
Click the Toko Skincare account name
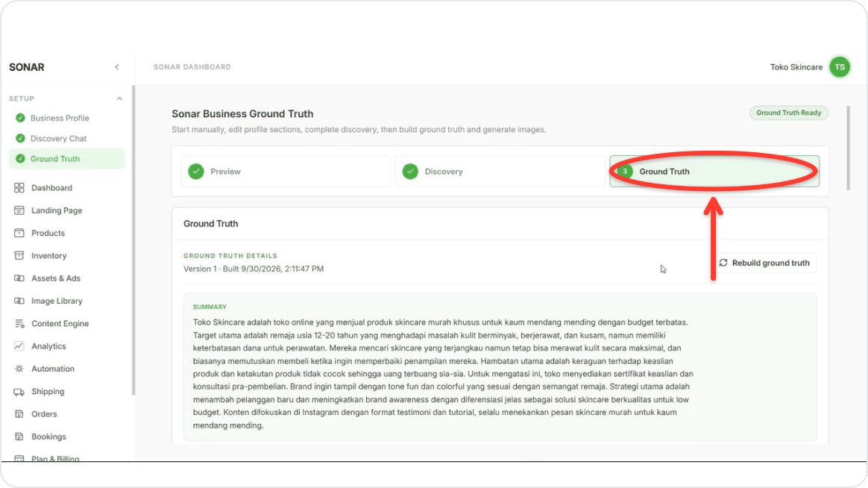pyautogui.click(x=796, y=67)
